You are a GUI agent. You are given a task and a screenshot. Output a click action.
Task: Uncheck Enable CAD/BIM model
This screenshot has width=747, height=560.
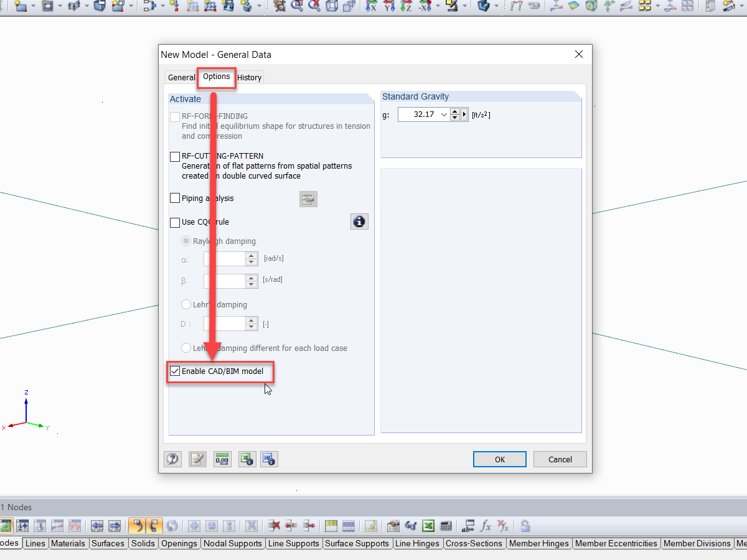175,371
